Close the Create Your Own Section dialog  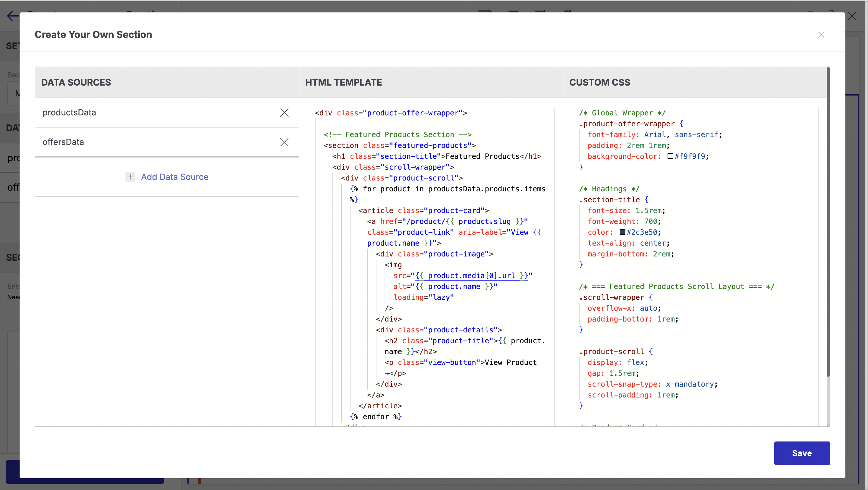tap(821, 35)
